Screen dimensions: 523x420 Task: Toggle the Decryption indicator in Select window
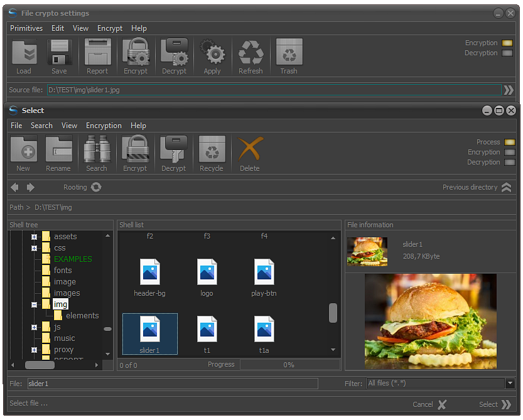tap(509, 163)
